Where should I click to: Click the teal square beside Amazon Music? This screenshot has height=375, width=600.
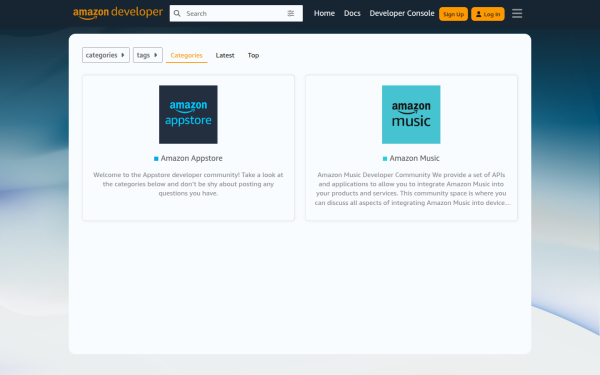(385, 158)
